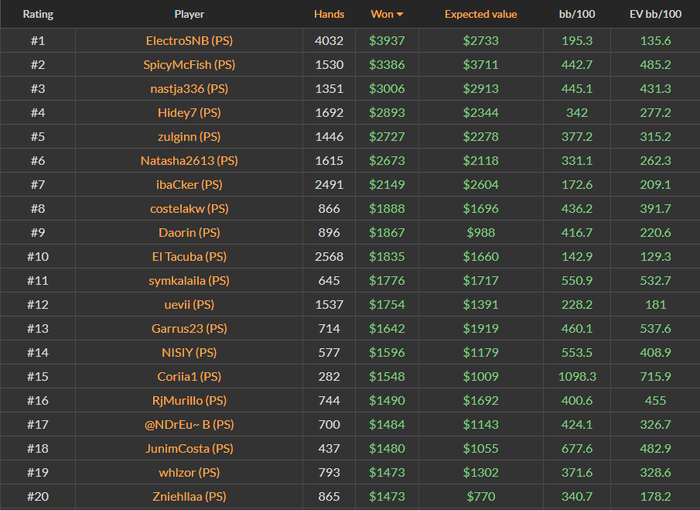This screenshot has width=700, height=510.
Task: Click Natasha2613 (PS) player name
Action: [x=189, y=160]
